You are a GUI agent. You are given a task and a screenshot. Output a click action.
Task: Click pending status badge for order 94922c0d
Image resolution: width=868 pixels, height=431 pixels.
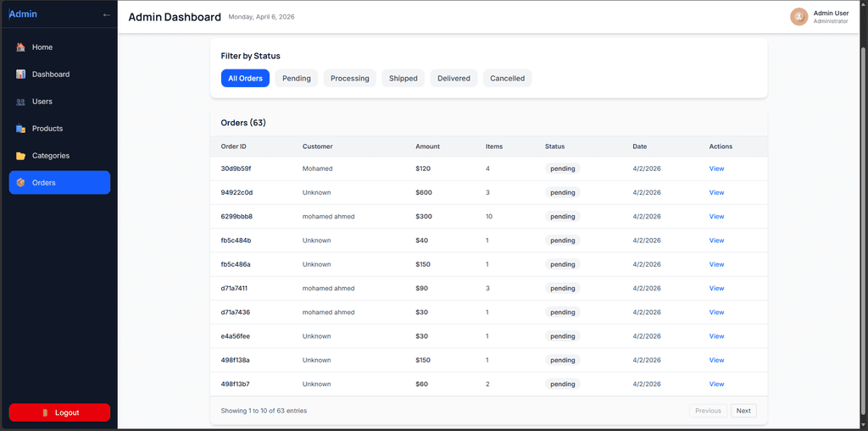click(562, 192)
